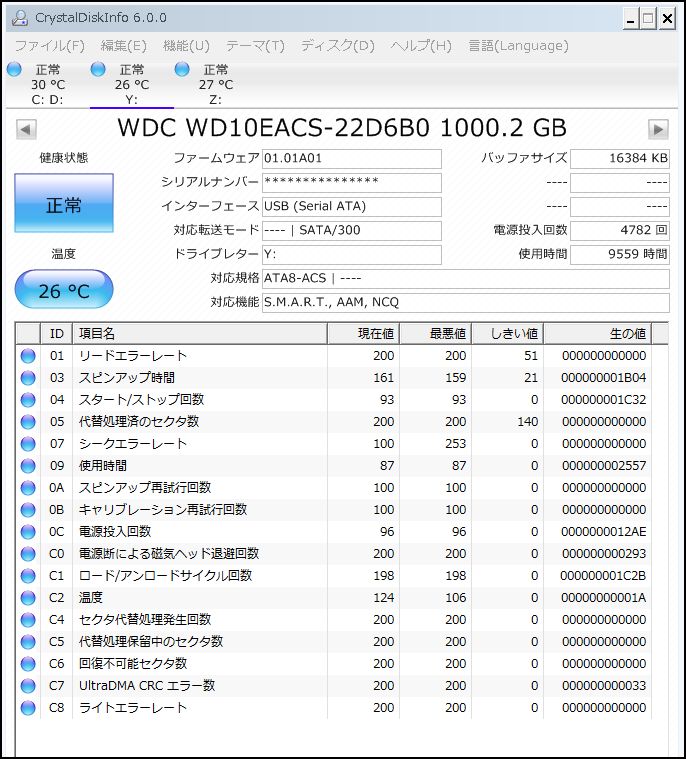Select raw value 000000001C32
The image size is (686, 759).
[604, 400]
